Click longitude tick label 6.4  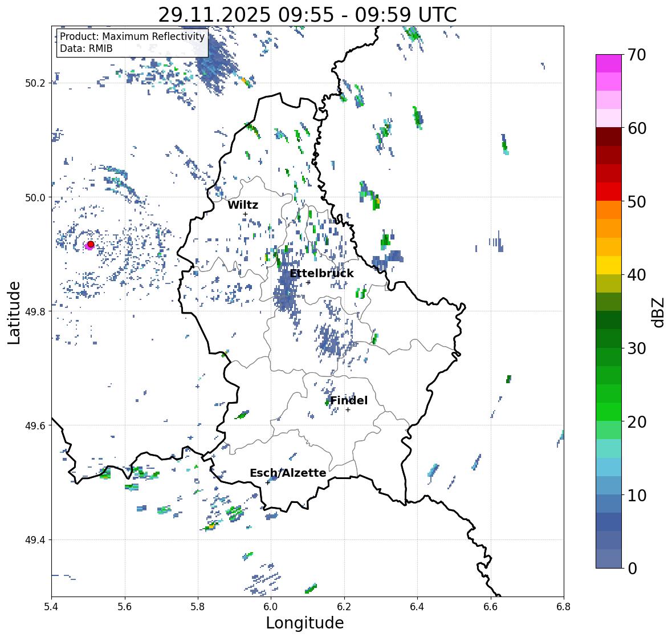[x=417, y=607]
